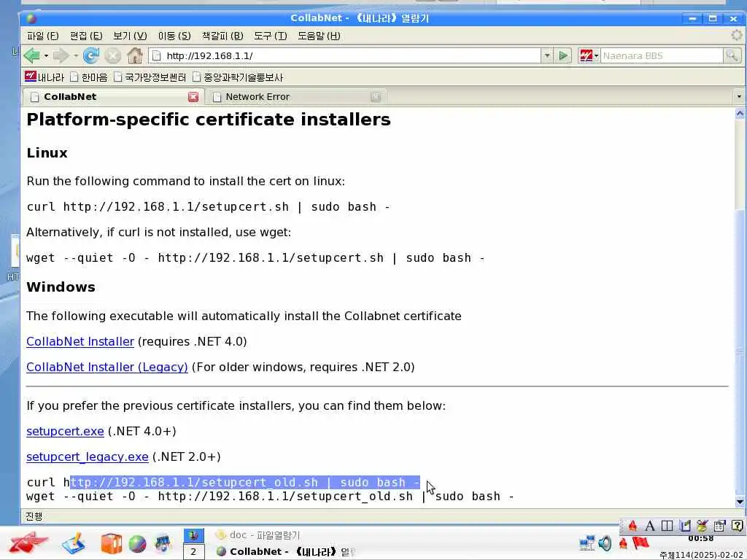Click the Windows heading
This screenshot has width=747, height=560.
(x=61, y=287)
